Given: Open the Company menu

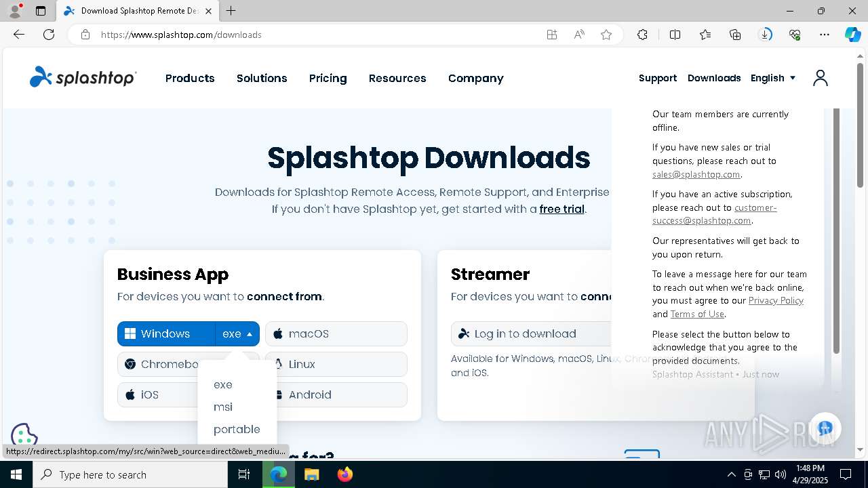Looking at the screenshot, I should (x=476, y=78).
